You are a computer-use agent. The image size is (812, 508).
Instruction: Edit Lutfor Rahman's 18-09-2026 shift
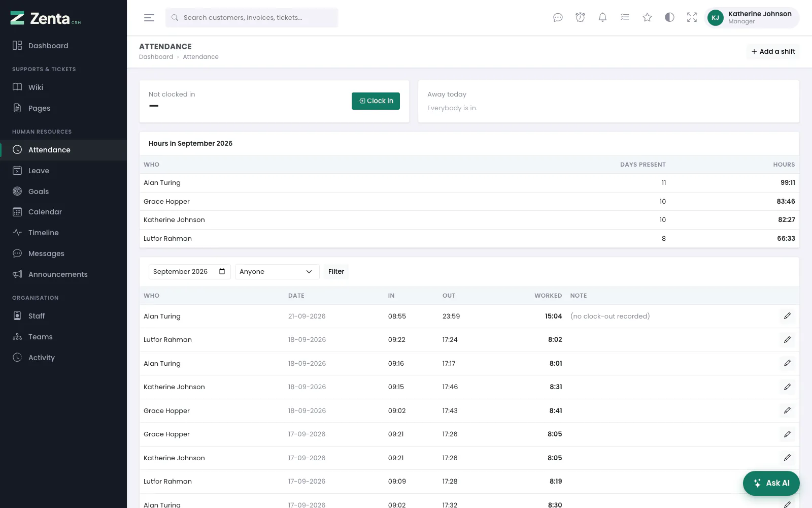coord(787,340)
